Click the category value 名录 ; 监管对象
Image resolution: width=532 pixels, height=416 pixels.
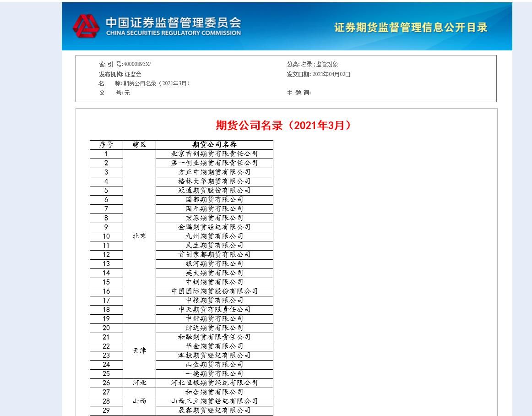click(320, 64)
